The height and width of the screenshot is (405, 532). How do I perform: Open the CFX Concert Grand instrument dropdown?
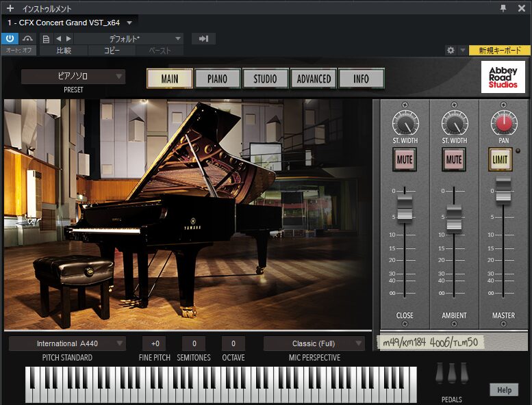tap(70, 23)
